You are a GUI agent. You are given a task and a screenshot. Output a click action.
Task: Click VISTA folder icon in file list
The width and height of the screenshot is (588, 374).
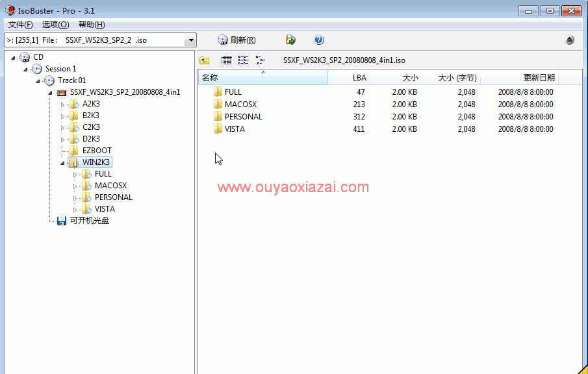coord(218,129)
